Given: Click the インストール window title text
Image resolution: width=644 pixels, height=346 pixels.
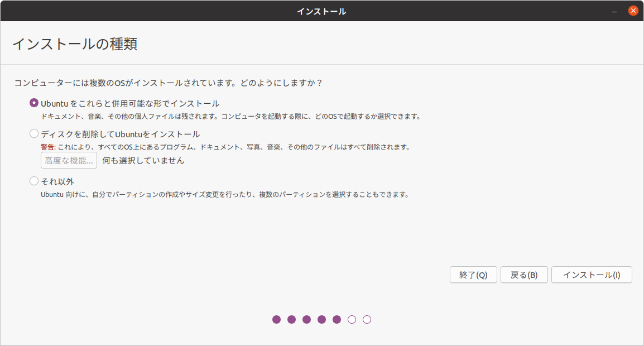Looking at the screenshot, I should point(321,12).
